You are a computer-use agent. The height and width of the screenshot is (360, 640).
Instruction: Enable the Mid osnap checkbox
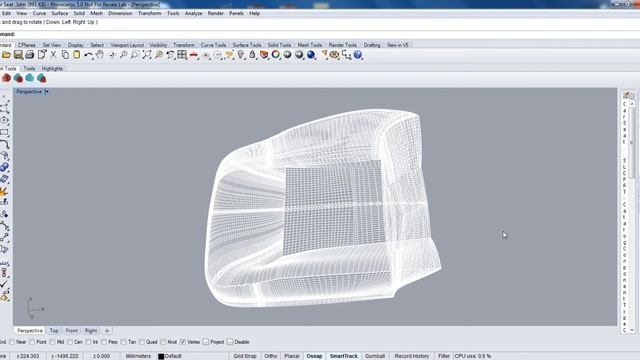tap(52, 342)
